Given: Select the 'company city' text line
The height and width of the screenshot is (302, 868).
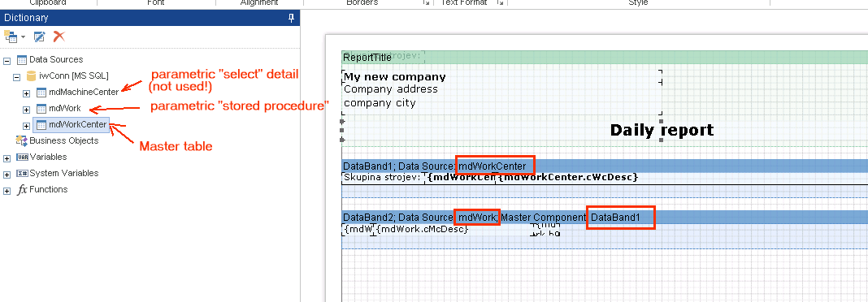Looking at the screenshot, I should point(380,103).
